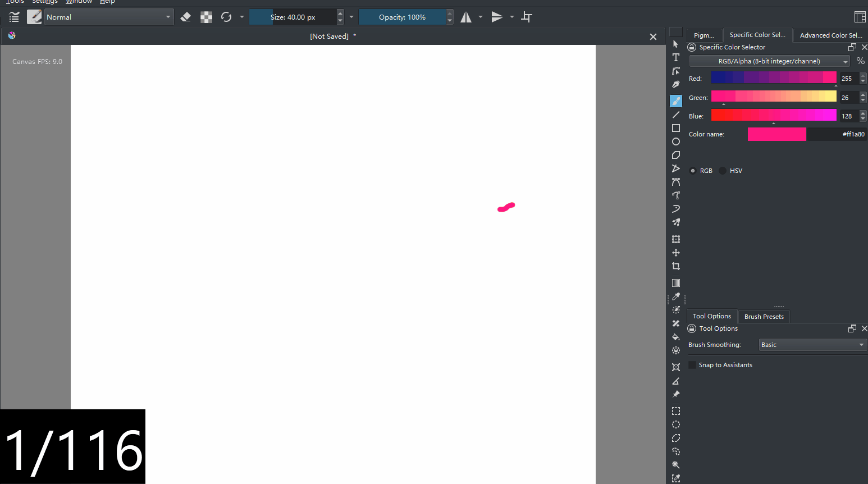Viewport: 868px width, 484px height.
Task: Open the Help menu
Action: point(107,2)
